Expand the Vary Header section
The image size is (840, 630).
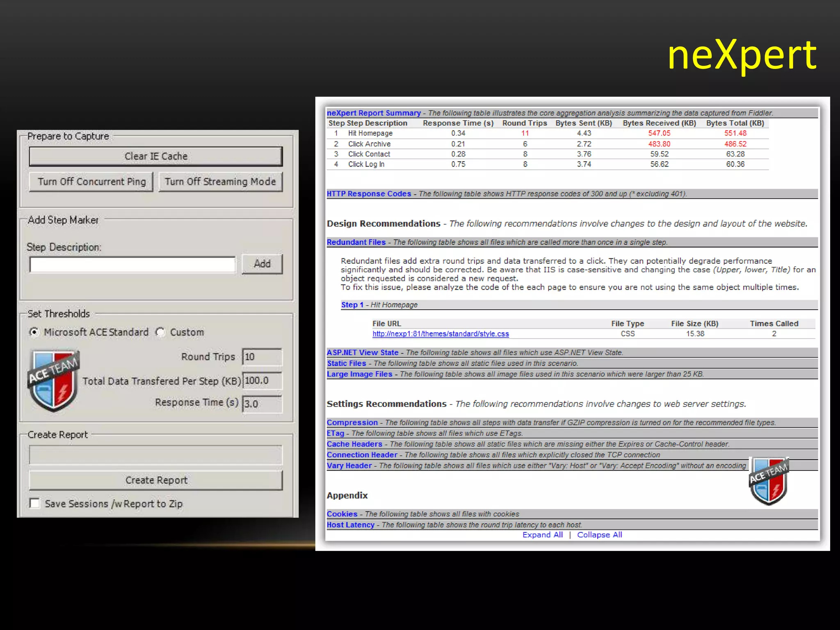[x=349, y=466]
